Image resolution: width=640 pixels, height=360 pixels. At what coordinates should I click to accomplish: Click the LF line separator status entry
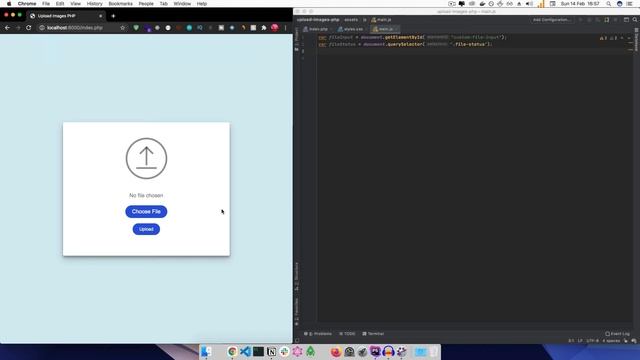click(580, 341)
